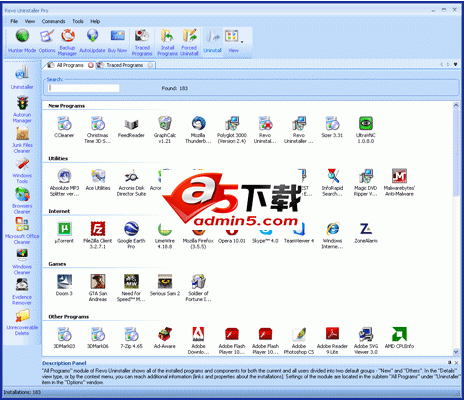Open Backup Manager tool
Screen dimensions: 464x400
[67, 42]
